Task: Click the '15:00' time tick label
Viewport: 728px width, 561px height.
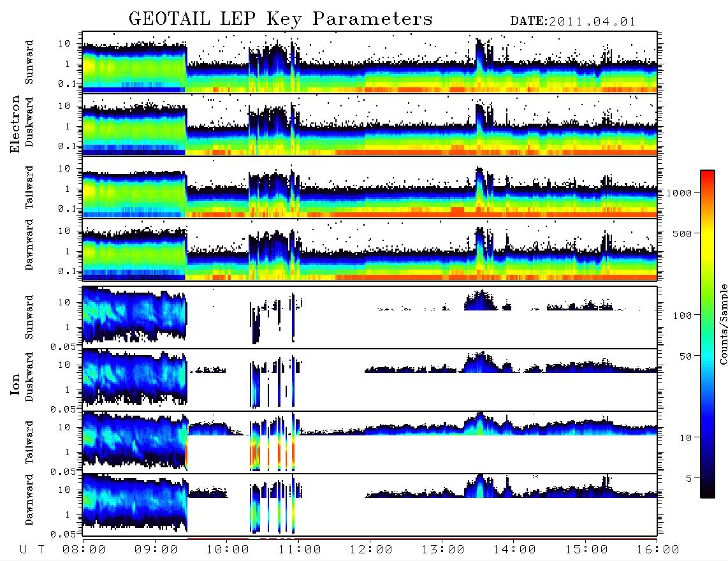Action: click(x=586, y=550)
